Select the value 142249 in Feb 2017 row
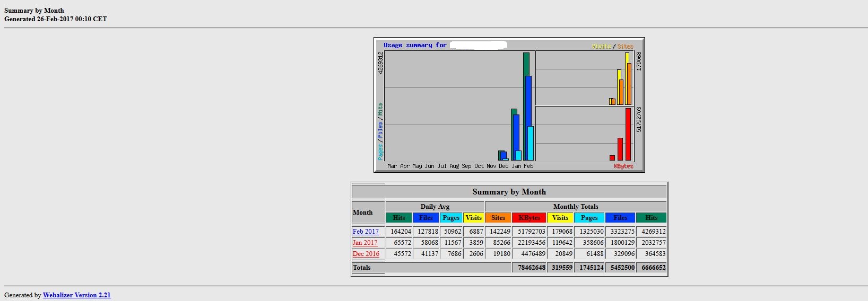The width and height of the screenshot is (868, 301). [500, 232]
